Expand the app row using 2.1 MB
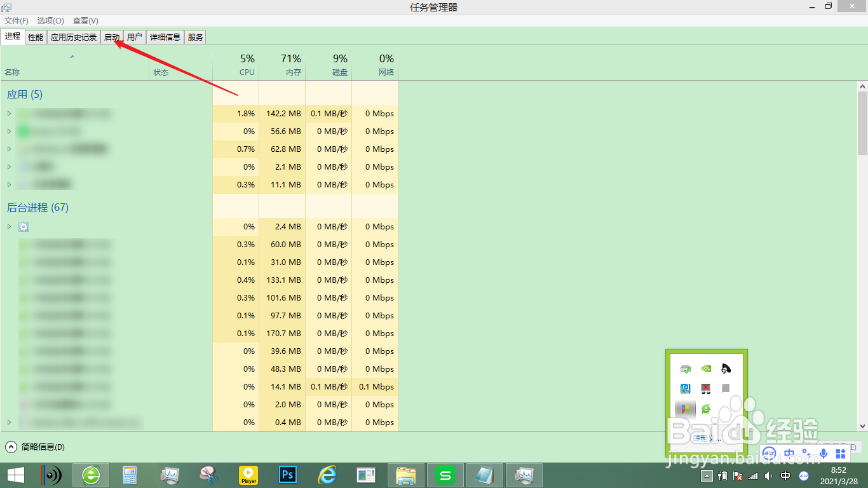The height and width of the screenshot is (488, 868). (x=9, y=167)
